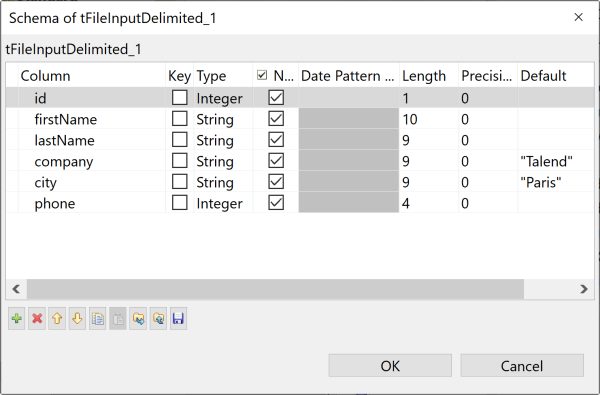Click the Cancel button
The width and height of the screenshot is (600, 395).
click(x=522, y=366)
